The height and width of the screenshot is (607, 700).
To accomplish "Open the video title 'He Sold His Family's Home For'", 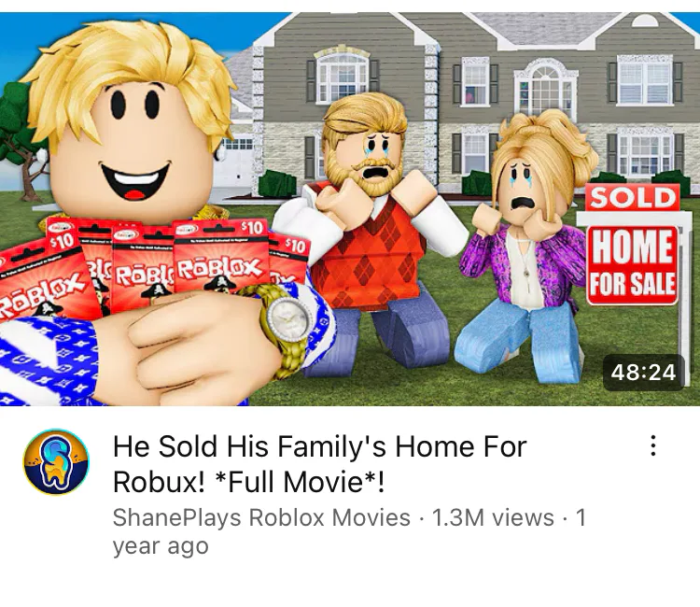I will 319,445.
